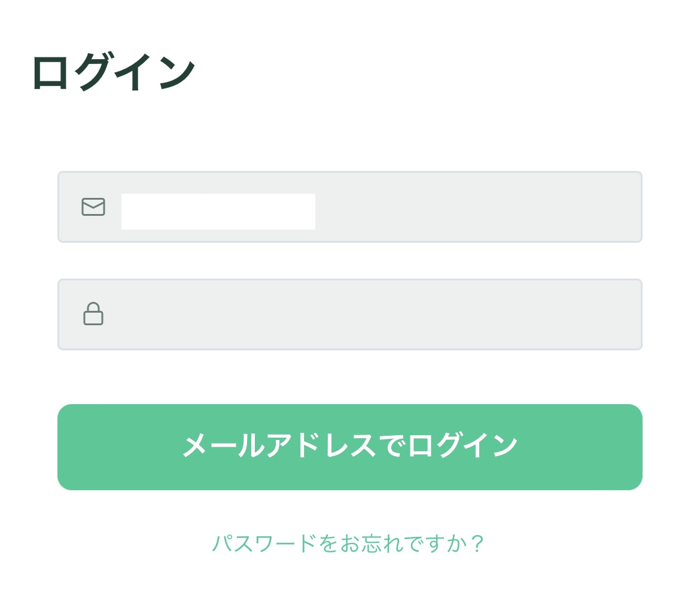Click the envelope mail icon

pyautogui.click(x=93, y=207)
